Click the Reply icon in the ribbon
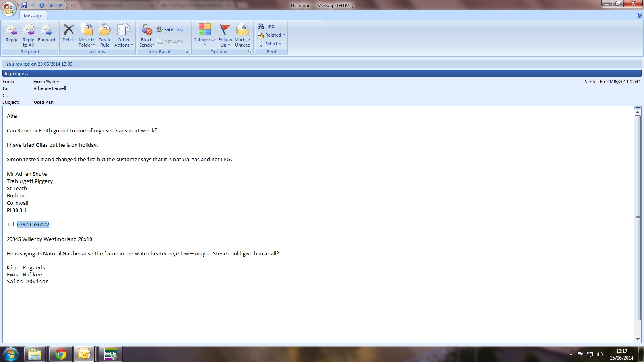The image size is (644, 362). [x=11, y=31]
